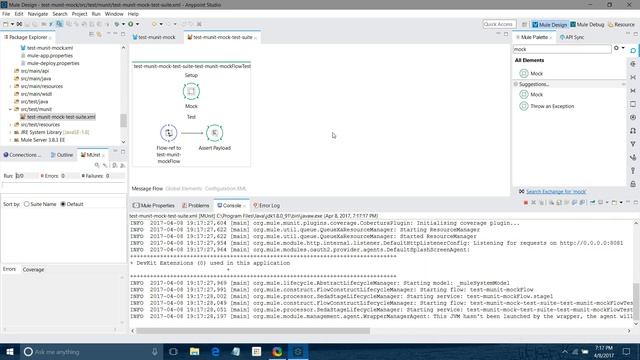
Task: Expand the JRE System Library node
Action: (x=10, y=132)
